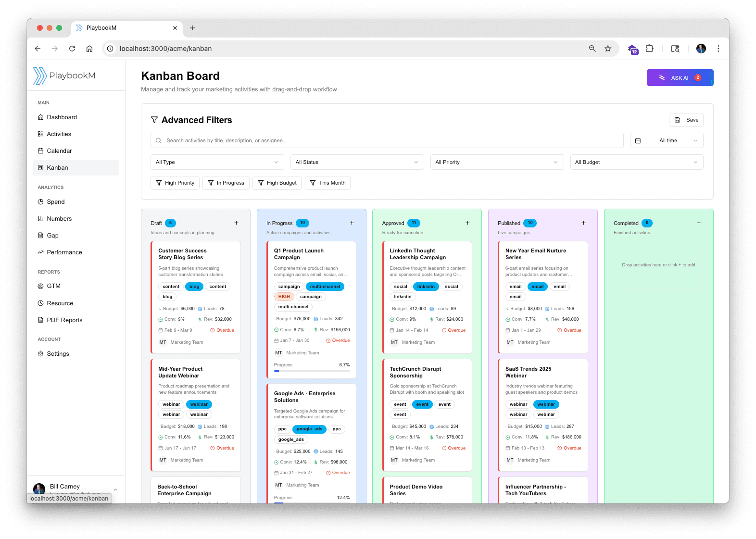The width and height of the screenshot is (756, 539).
Task: Open the All Type dropdown
Action: click(x=217, y=162)
